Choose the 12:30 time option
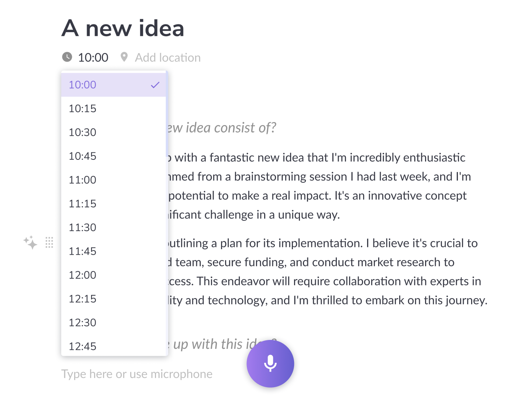This screenshot has width=532, height=406. coord(83,323)
